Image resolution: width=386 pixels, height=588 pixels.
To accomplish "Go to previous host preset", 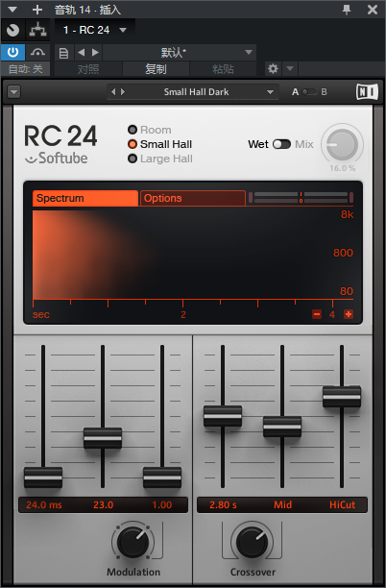I will (x=81, y=53).
